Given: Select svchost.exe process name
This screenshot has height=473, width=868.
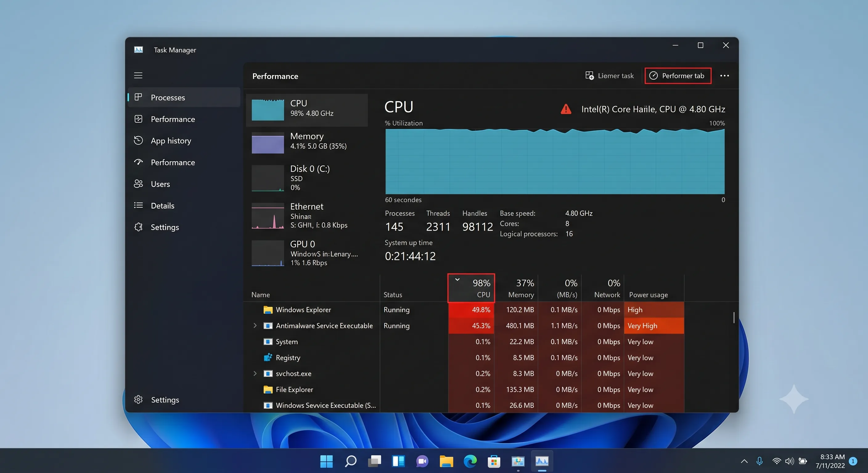Looking at the screenshot, I should [293, 373].
